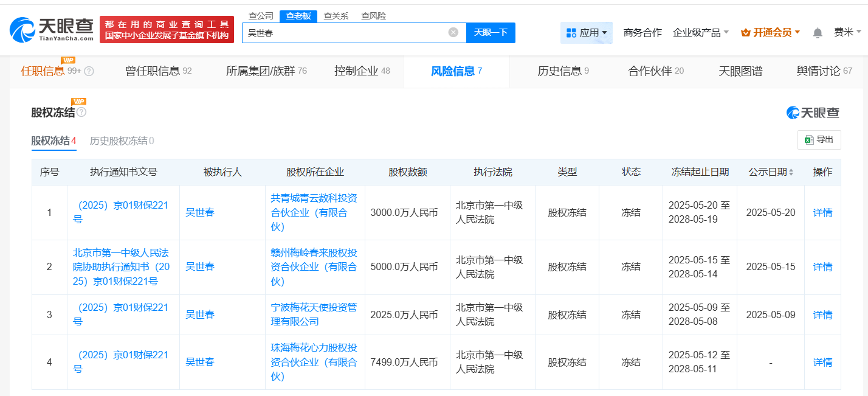
Task: Click the 天眼一下 search button
Action: pos(490,32)
